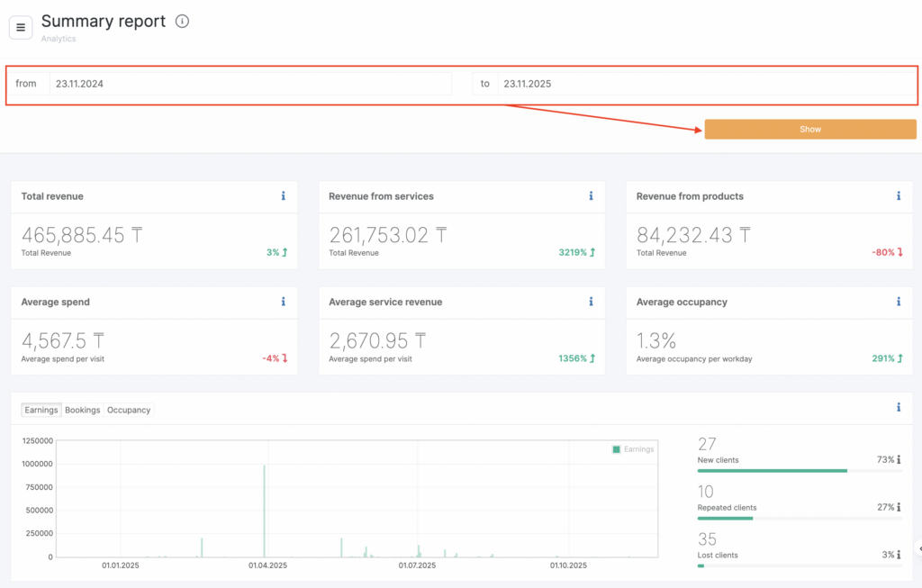Screen dimensions: 922x588
Task: Select the Earnings chart tab
Action: [41, 410]
